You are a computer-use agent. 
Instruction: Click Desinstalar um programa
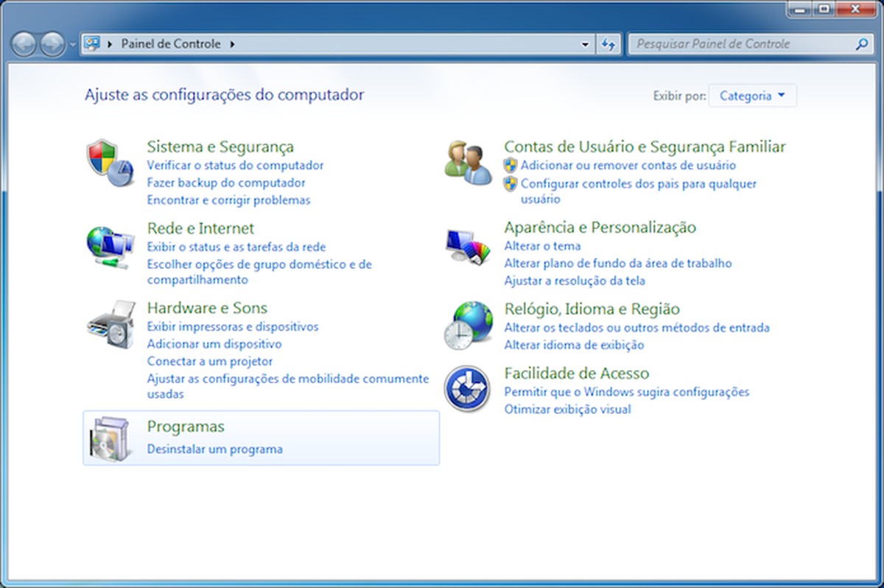click(215, 449)
